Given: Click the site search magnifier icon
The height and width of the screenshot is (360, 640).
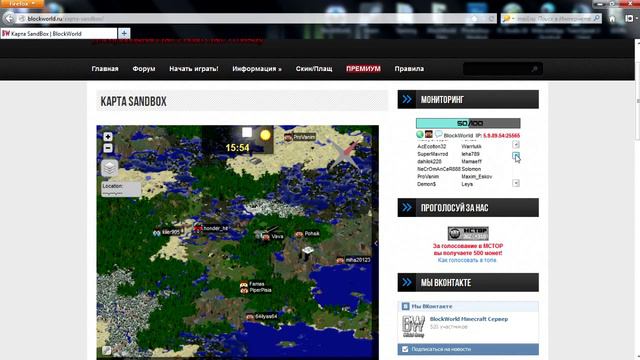Looking at the screenshot, I should [x=534, y=69].
